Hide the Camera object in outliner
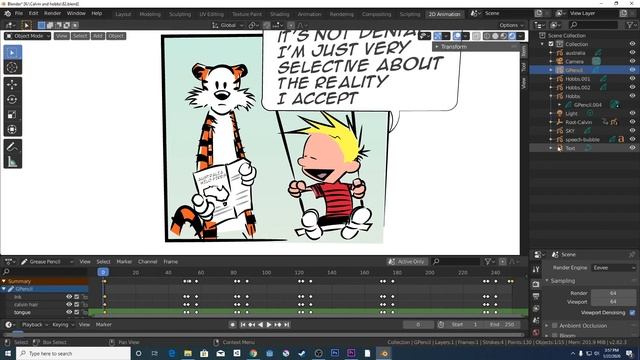The height and width of the screenshot is (360, 640). tap(632, 61)
